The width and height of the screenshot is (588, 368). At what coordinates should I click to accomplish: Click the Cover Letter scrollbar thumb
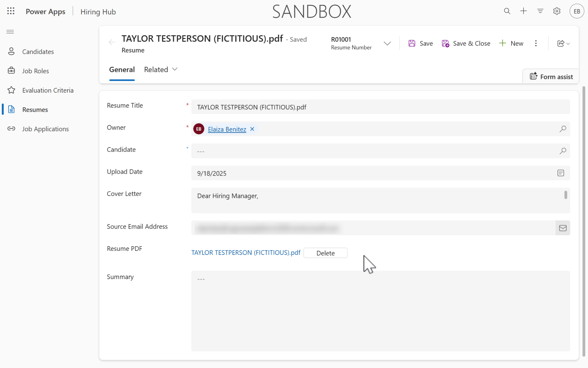coord(566,195)
